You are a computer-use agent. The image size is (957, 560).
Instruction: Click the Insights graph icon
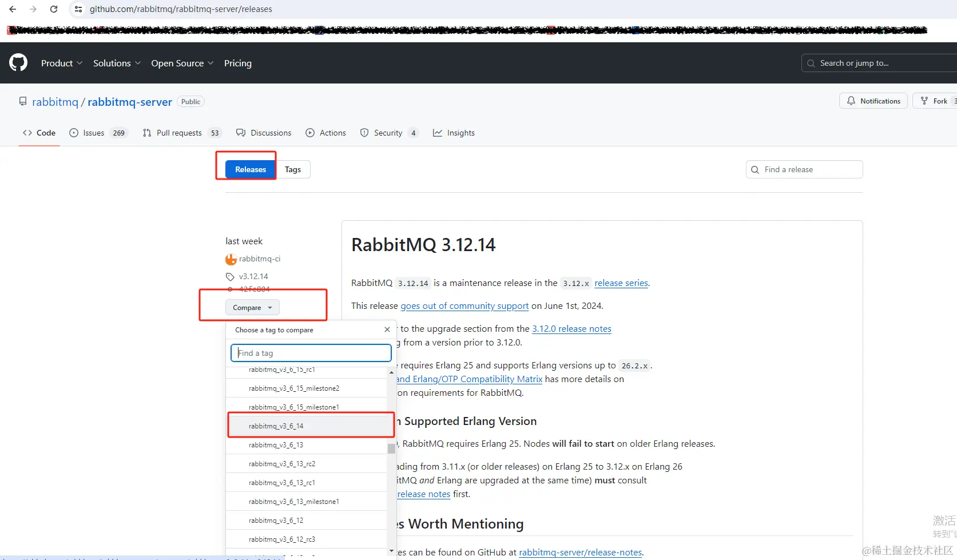(x=438, y=133)
